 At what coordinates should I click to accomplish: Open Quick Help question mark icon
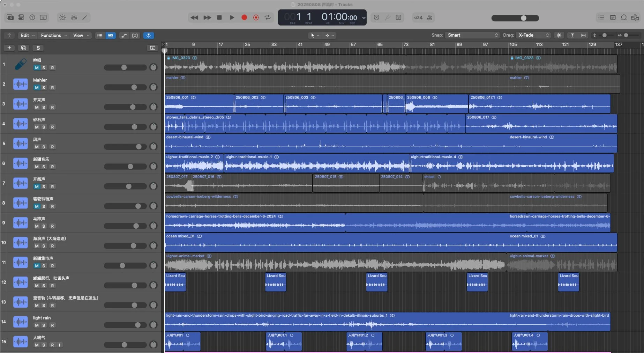coord(32,17)
